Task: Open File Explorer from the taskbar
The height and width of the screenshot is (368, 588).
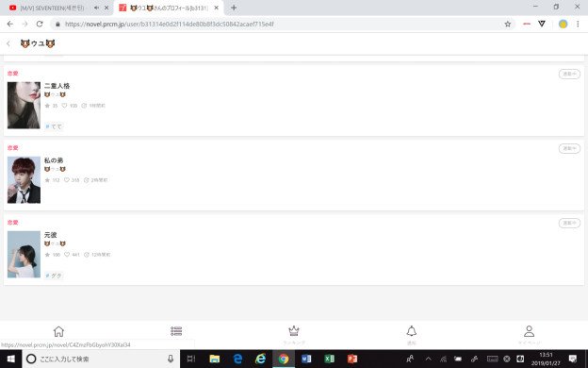Action: (x=215, y=359)
